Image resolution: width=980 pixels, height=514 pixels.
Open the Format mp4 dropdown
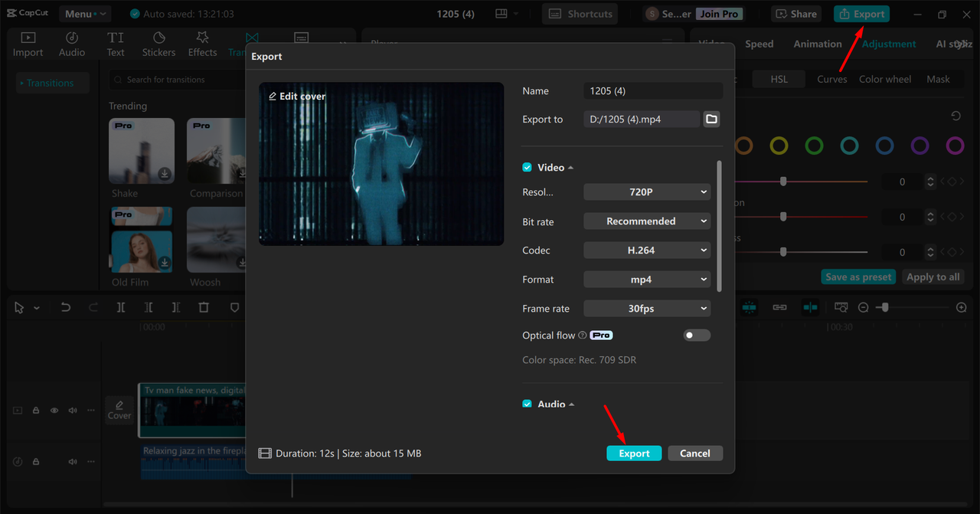647,280
